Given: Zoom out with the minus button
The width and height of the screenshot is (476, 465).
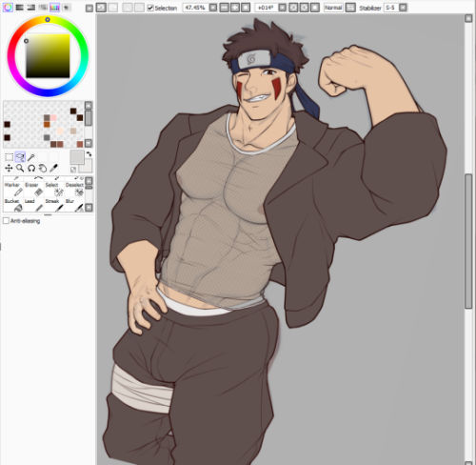Looking at the screenshot, I should (224, 8).
